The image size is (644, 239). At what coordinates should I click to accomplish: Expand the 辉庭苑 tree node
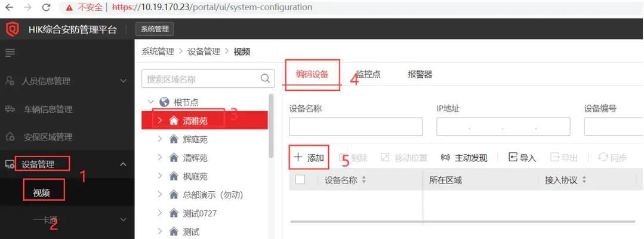click(159, 139)
